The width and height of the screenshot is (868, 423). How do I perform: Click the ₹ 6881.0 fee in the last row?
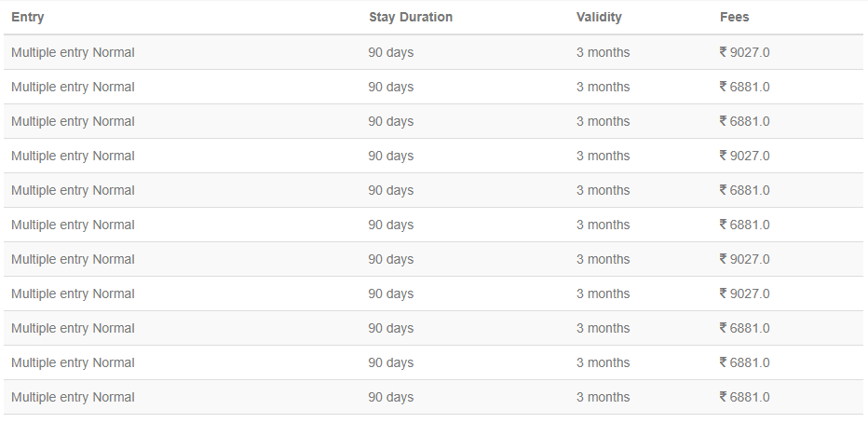[744, 397]
